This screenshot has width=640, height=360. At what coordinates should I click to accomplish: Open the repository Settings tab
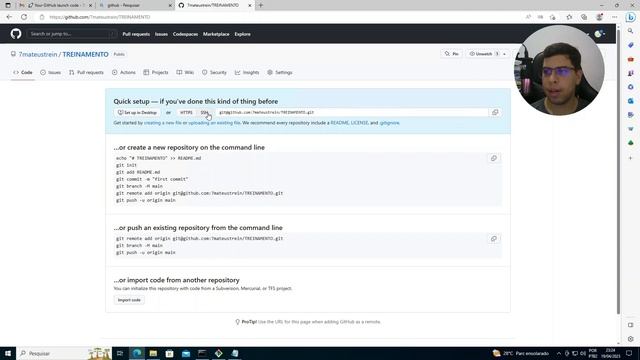click(x=280, y=73)
